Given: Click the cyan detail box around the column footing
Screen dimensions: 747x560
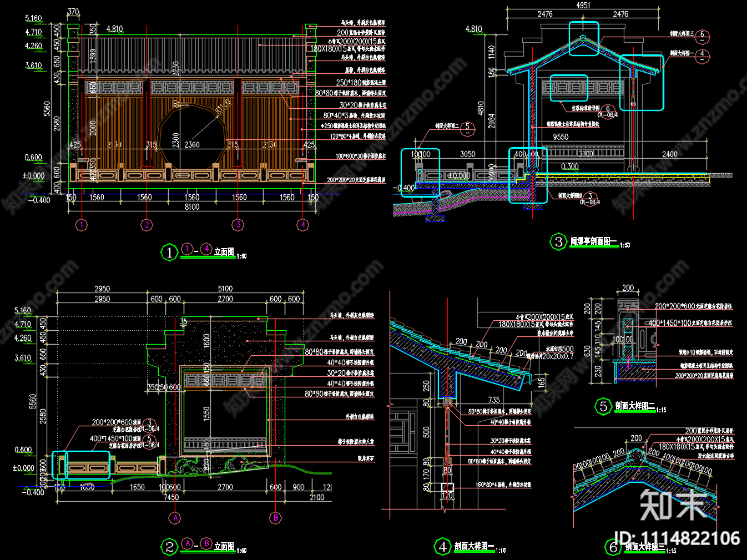Looking at the screenshot, I should (528, 175).
